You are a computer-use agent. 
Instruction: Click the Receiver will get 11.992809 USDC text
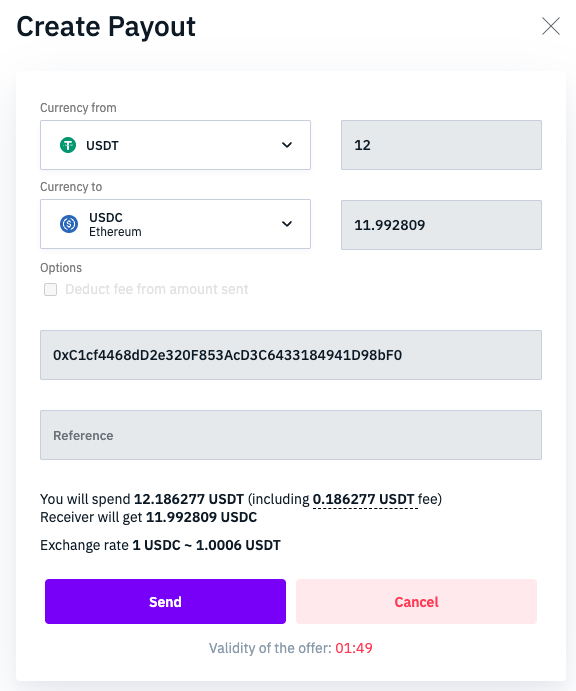[149, 517]
